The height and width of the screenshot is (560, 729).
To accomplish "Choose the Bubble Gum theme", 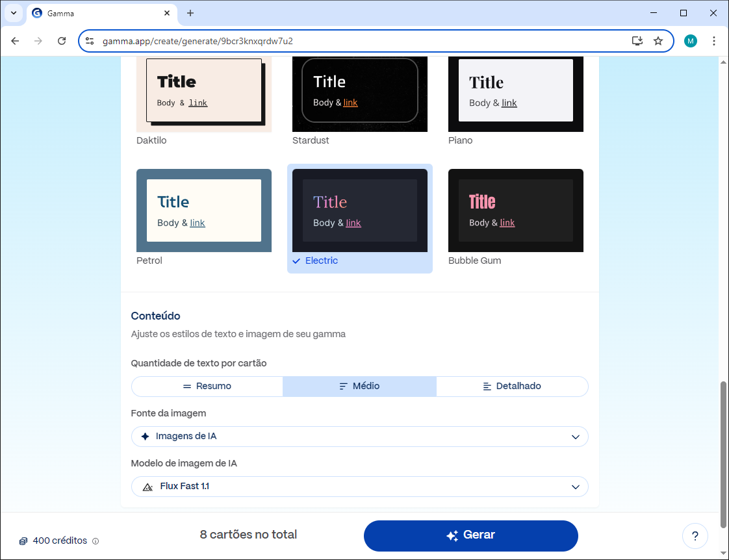I will [x=515, y=210].
